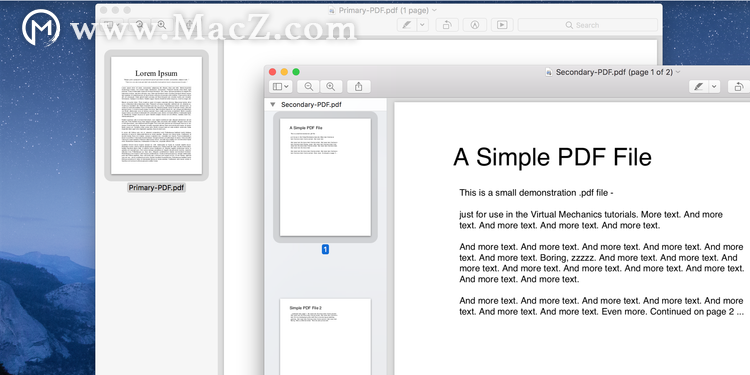Click document proxy icon beside Secondary-PDF.pdf title
This screenshot has width=750, height=375.
549,72
